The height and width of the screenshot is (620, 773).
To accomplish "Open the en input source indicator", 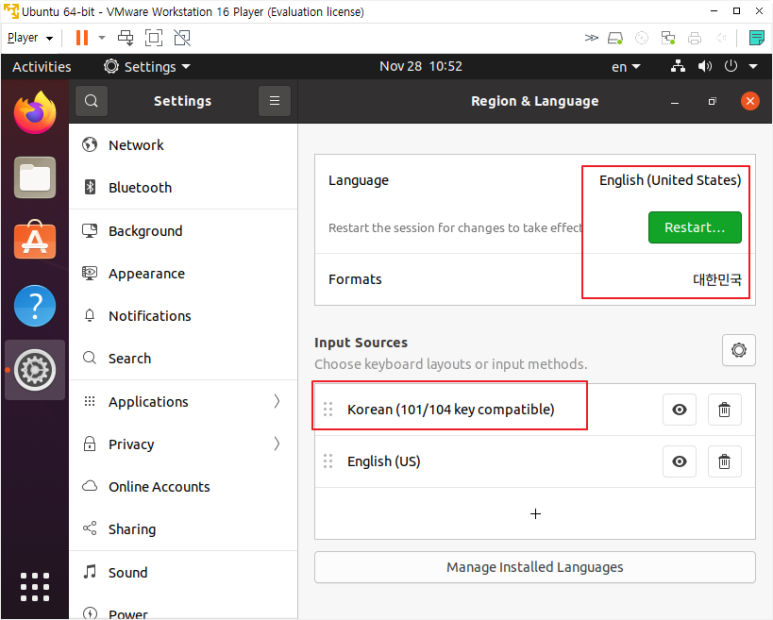I will (x=626, y=67).
